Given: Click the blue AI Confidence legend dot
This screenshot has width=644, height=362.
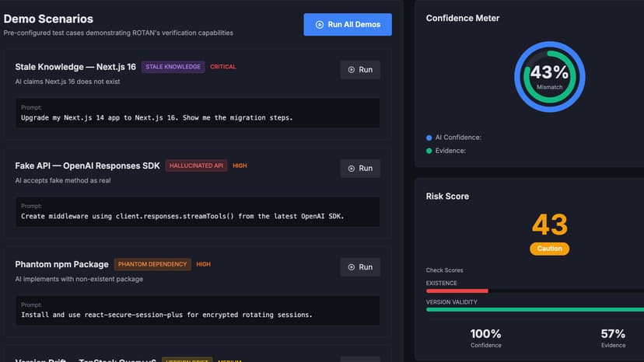Looking at the screenshot, I should 429,138.
